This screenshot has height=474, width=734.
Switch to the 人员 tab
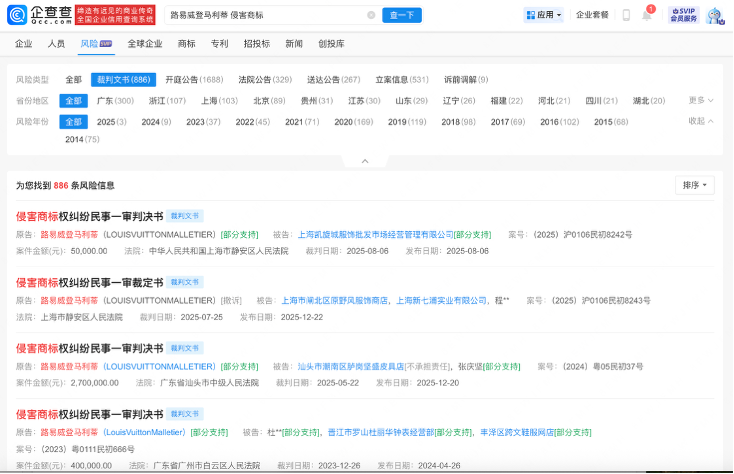coord(56,44)
